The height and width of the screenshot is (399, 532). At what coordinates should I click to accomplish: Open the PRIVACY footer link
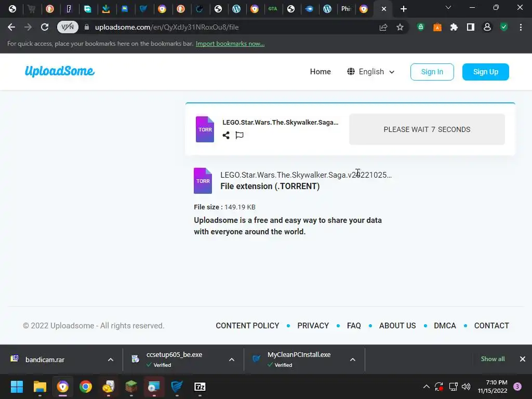click(x=313, y=326)
